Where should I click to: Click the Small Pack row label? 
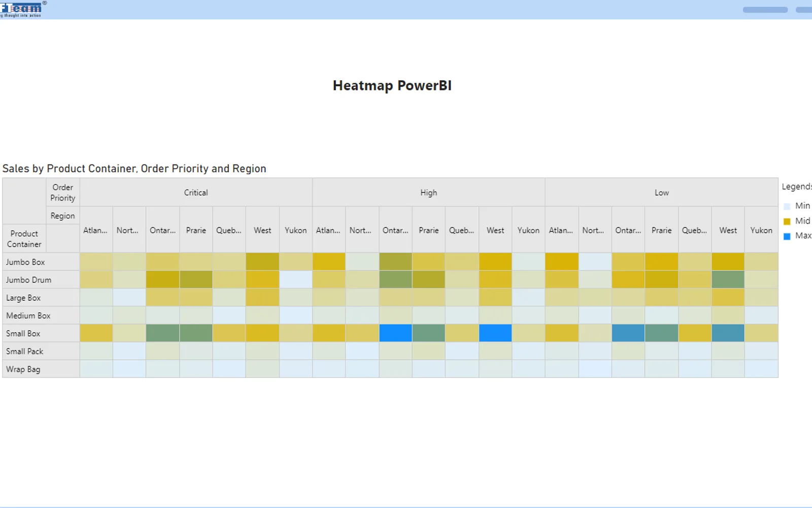coord(41,351)
